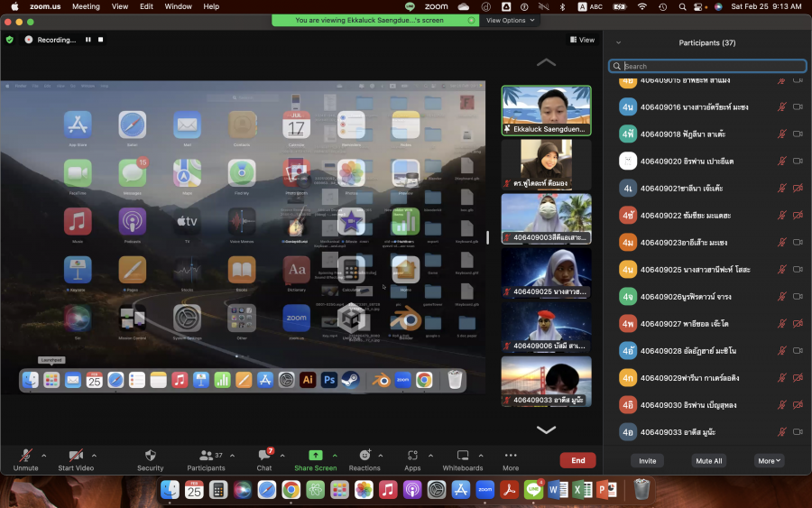Open the Reactions emoji icon

364,457
